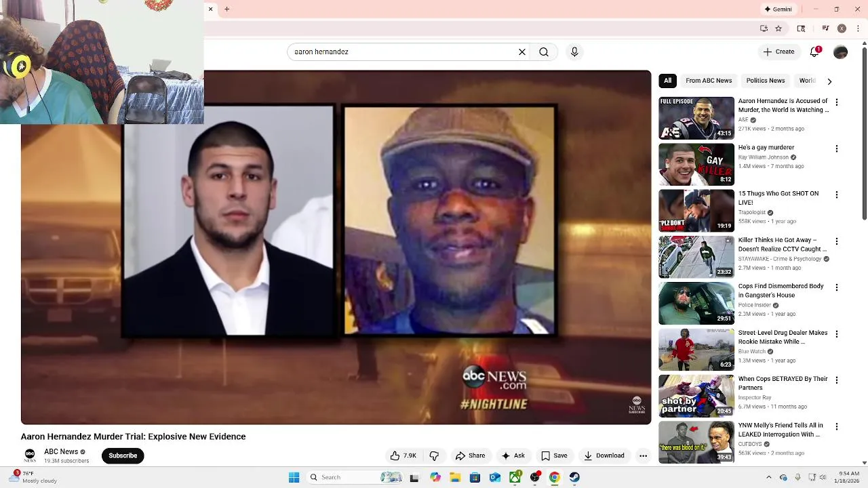This screenshot has height=488, width=868.
Task: Open the YouTube account avatar menu
Action: [840, 52]
